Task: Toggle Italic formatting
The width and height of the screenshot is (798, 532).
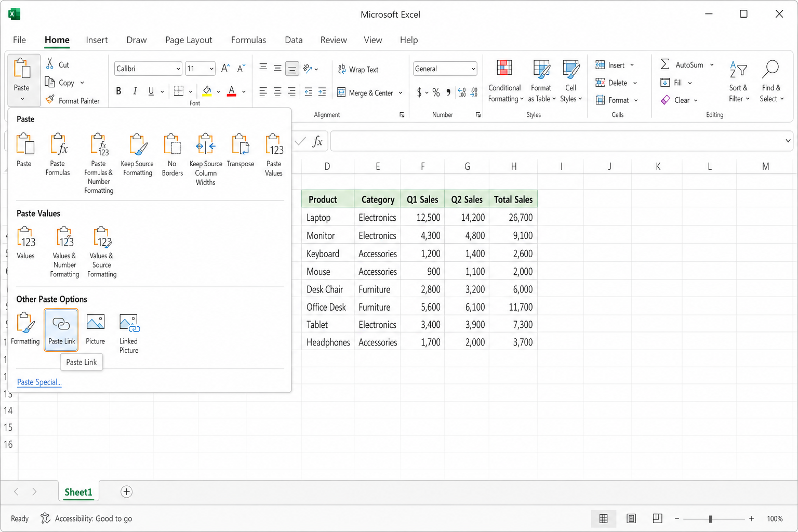Action: tap(135, 91)
